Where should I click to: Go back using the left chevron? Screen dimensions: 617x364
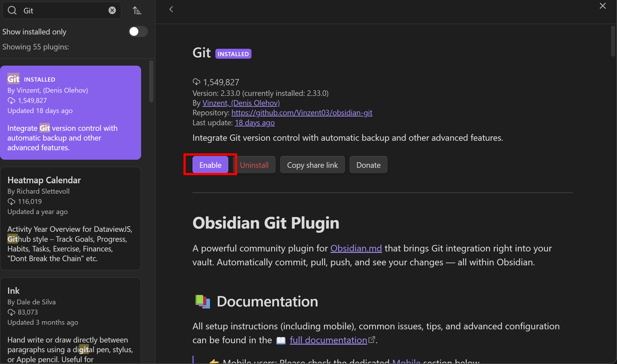coord(171,9)
